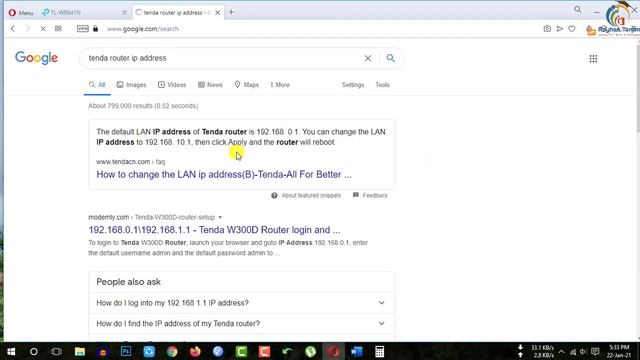This screenshot has height=360, width=640.
Task: Click the search tabs magnifier icon
Action: 578,9
